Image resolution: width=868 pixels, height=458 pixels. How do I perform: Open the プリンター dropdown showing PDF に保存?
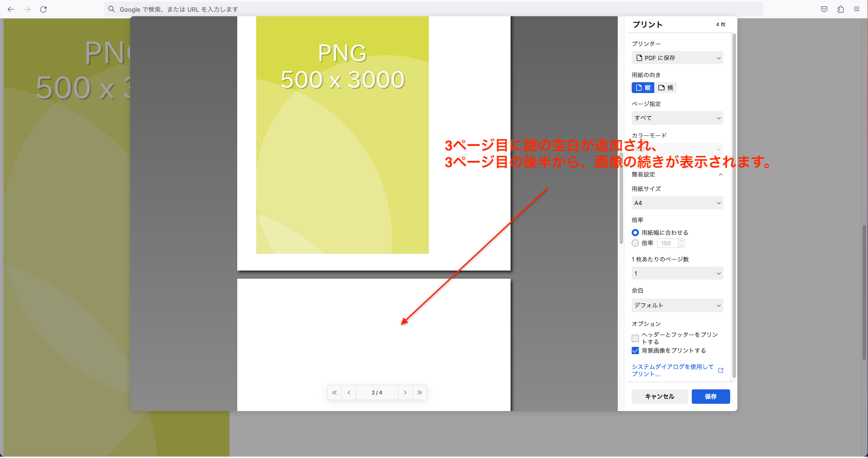[x=677, y=58]
